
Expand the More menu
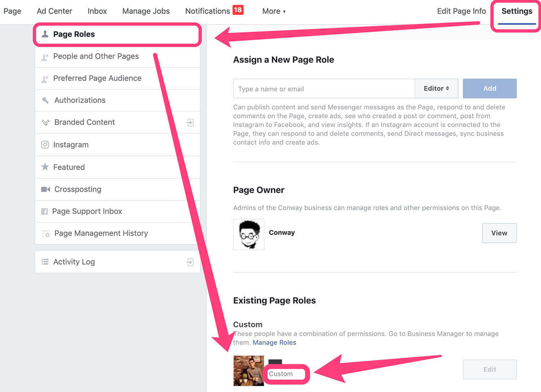click(x=274, y=11)
